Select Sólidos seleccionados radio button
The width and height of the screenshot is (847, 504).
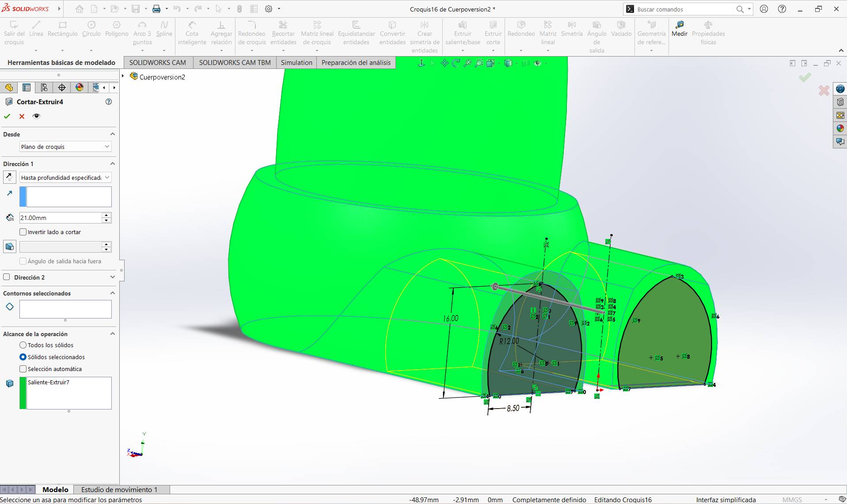pyautogui.click(x=23, y=357)
